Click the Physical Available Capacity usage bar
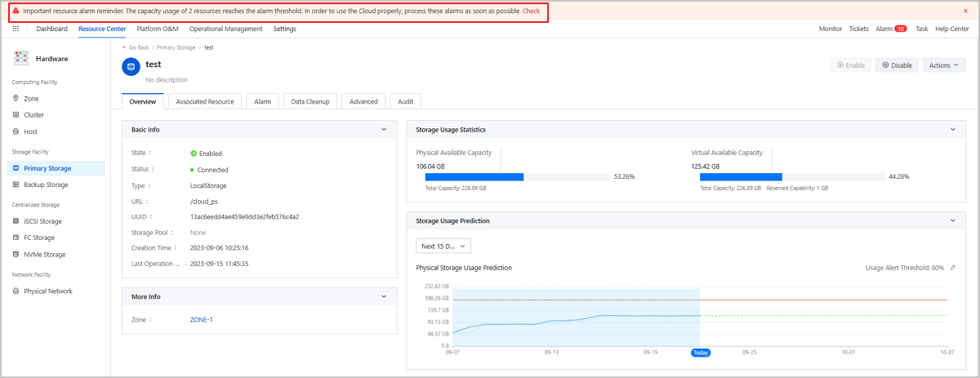Screen dimensions: 980x378 click(517, 176)
